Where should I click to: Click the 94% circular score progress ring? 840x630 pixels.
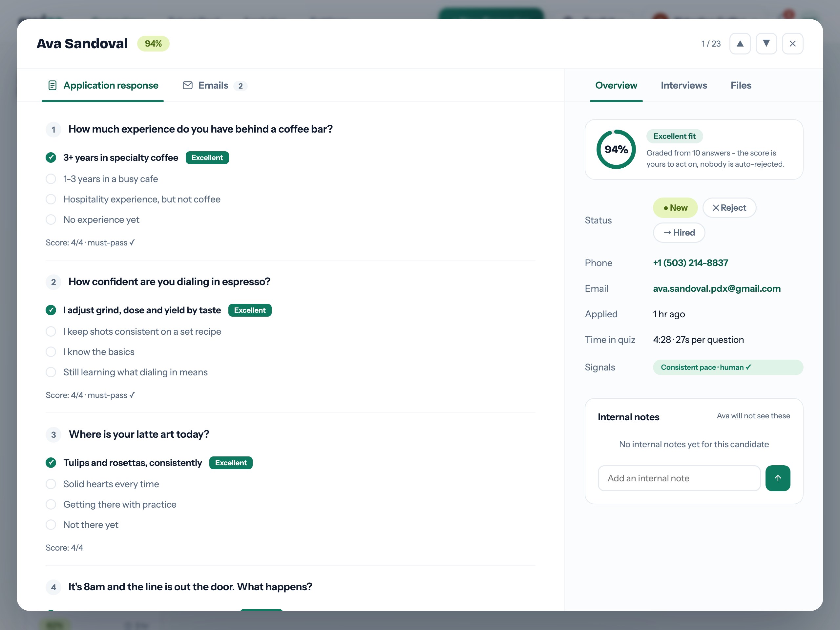[x=616, y=149]
